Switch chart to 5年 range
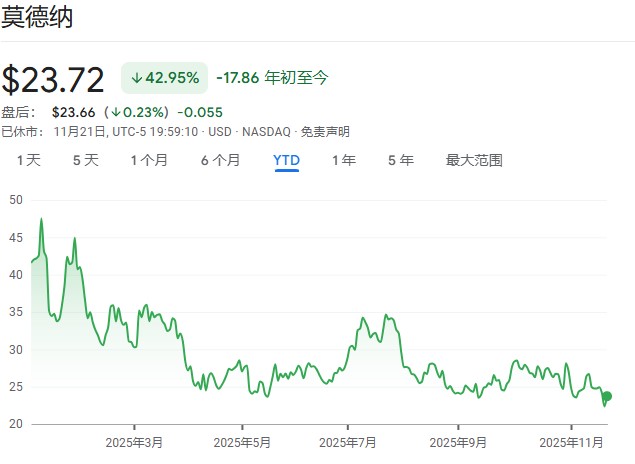The image size is (635, 464). coord(401,160)
